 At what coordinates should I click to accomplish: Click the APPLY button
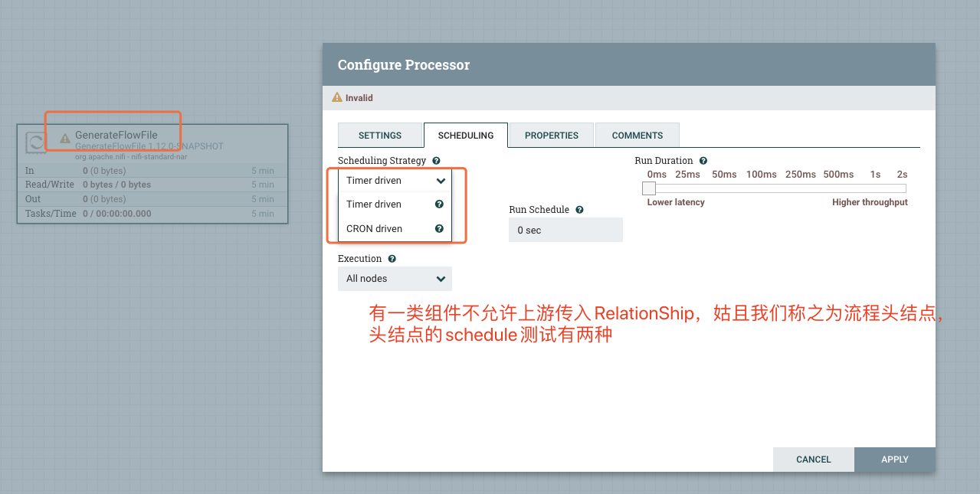coord(895,460)
